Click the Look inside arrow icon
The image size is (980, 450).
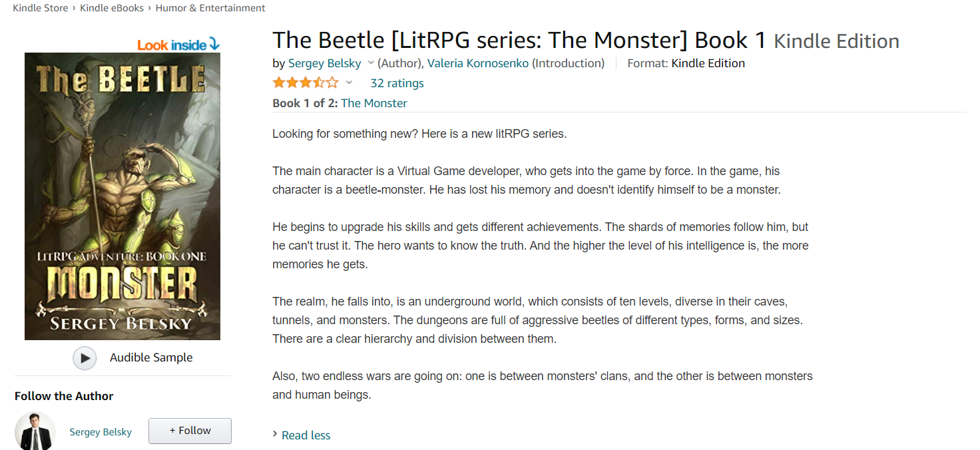(x=214, y=45)
